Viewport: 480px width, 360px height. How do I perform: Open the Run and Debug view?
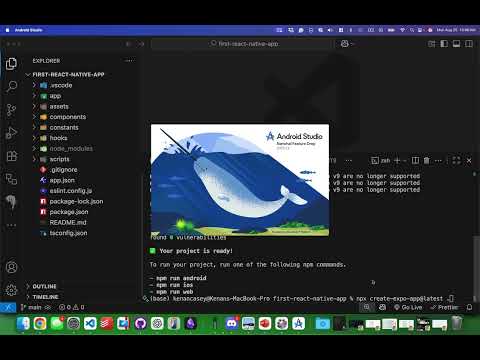pyautogui.click(x=11, y=133)
